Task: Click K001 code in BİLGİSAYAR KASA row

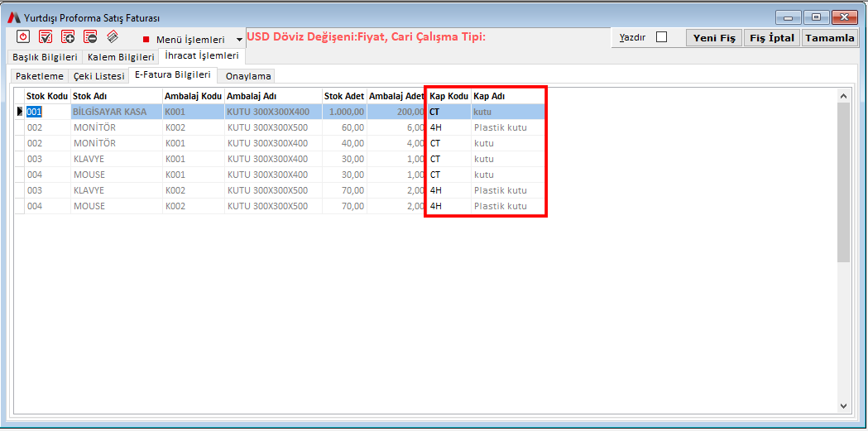Action: (193, 112)
